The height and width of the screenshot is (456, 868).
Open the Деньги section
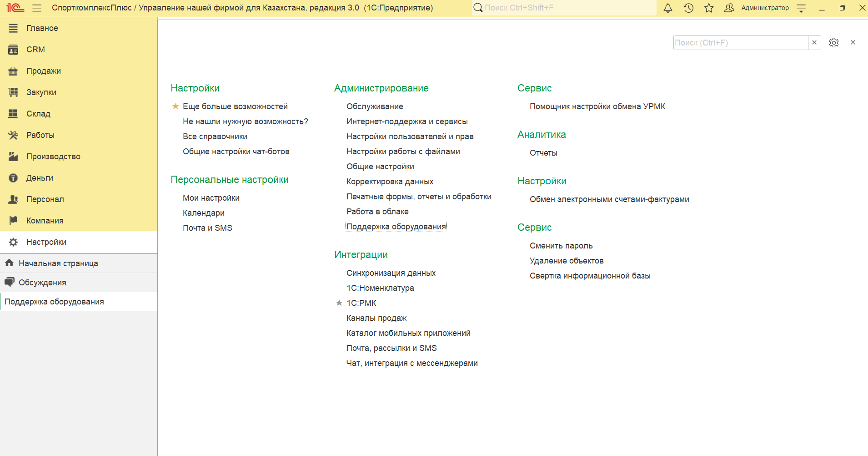(79, 178)
